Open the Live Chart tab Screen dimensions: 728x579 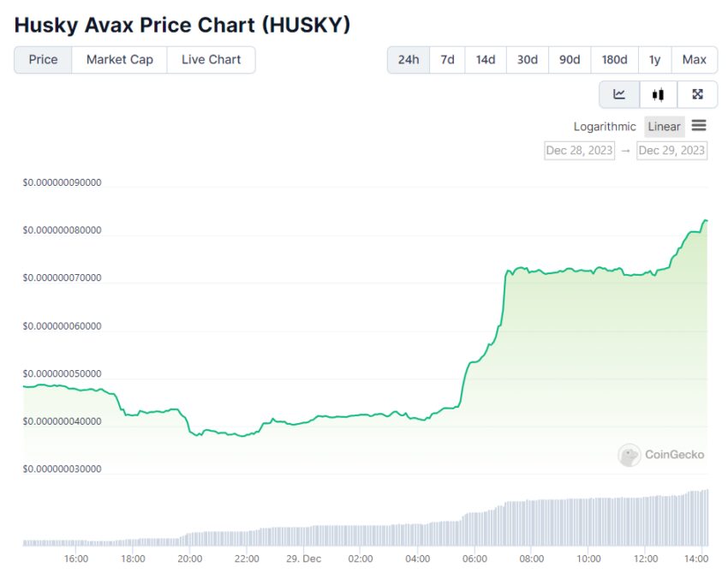(x=211, y=60)
